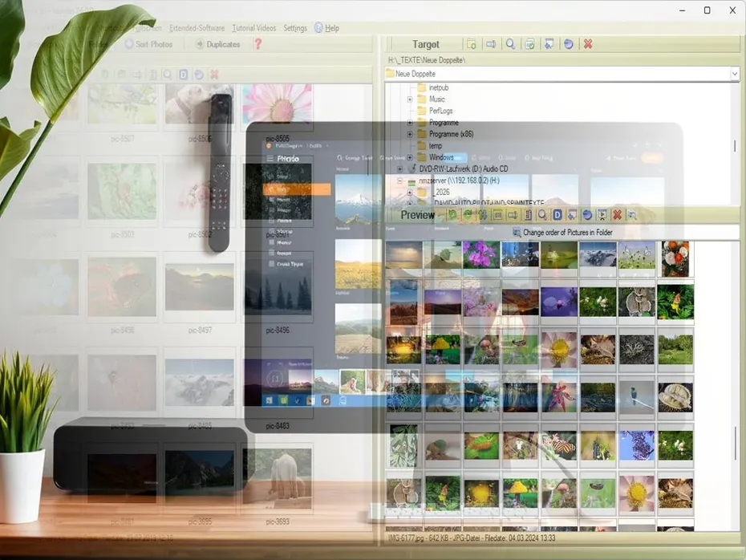Select the grid view icon in Preview toolbar
746x560 pixels.
pos(497,215)
